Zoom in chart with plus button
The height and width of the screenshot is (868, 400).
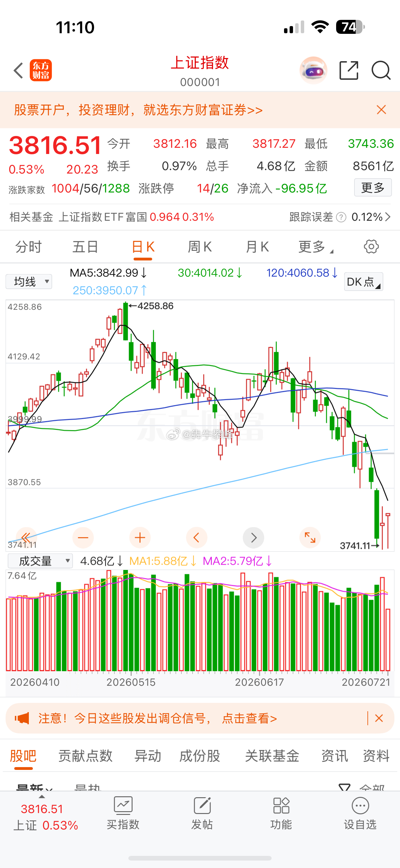coord(140,537)
